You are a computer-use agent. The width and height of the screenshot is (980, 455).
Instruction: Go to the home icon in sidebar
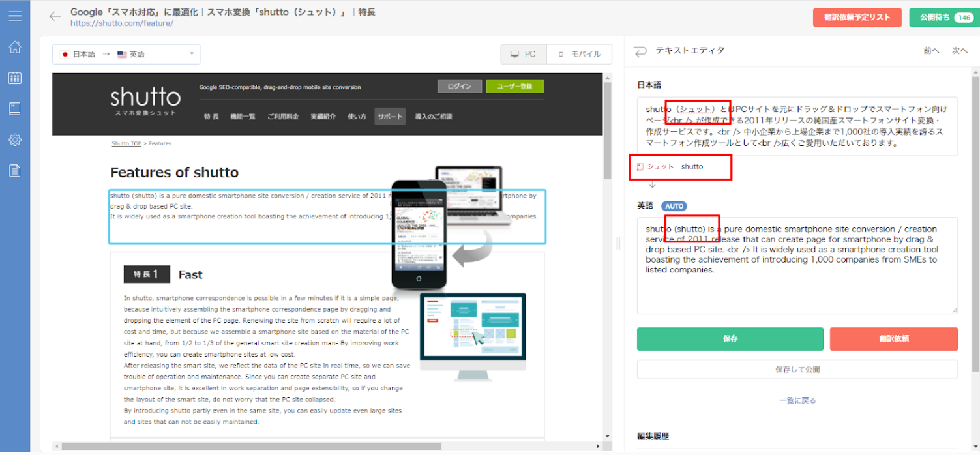(x=14, y=47)
